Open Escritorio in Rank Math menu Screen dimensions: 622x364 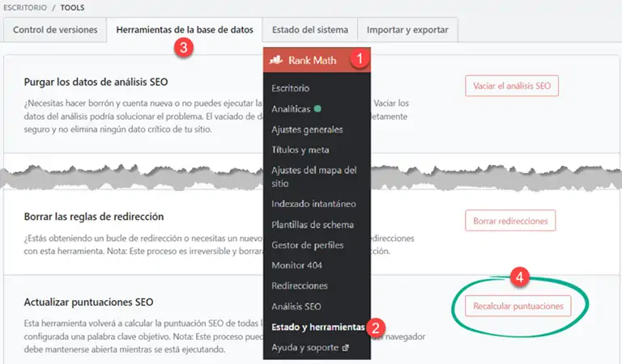[291, 88]
